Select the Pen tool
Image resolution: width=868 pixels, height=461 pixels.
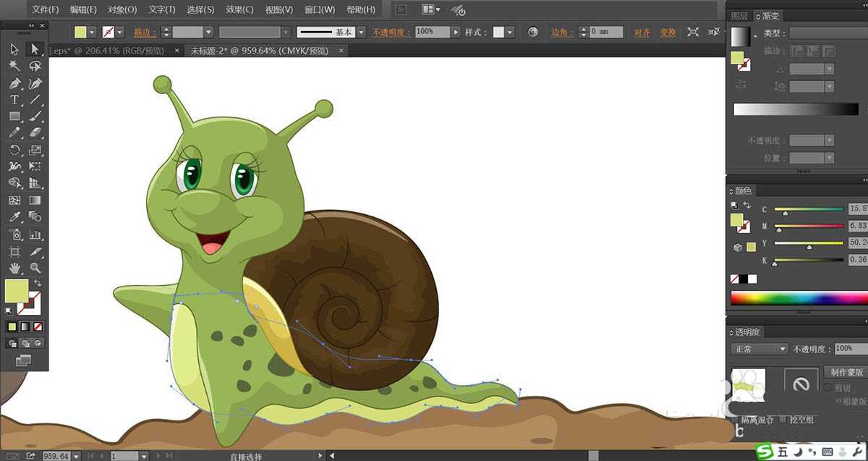pos(14,83)
